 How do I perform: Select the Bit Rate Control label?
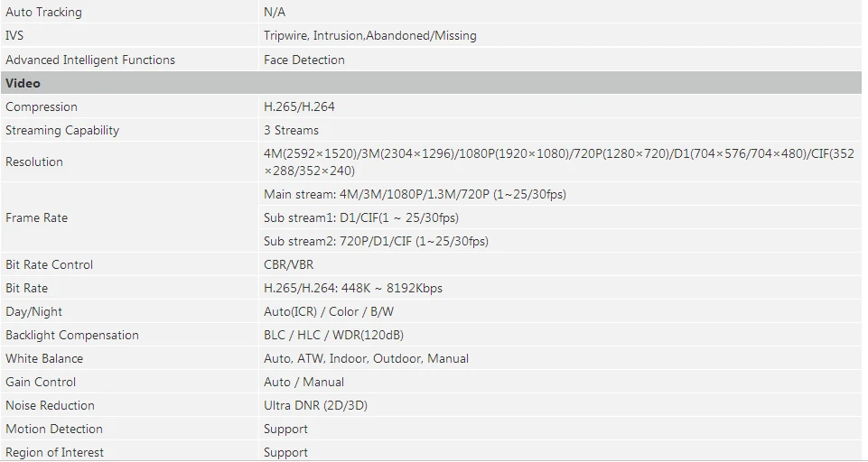(x=50, y=264)
